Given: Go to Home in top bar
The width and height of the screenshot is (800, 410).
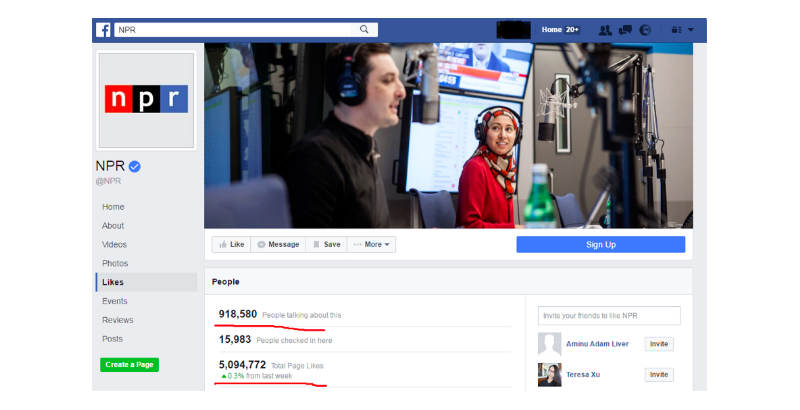Looking at the screenshot, I should point(552,30).
